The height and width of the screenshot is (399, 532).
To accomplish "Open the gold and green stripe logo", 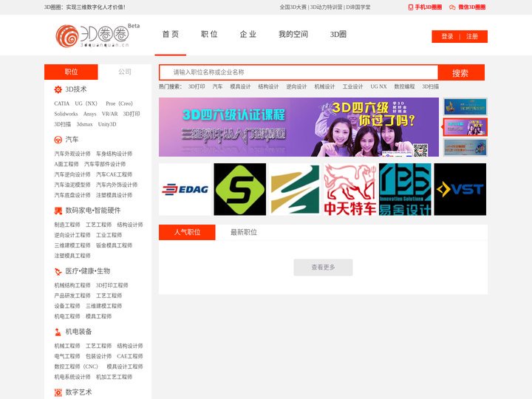I will click(295, 189).
